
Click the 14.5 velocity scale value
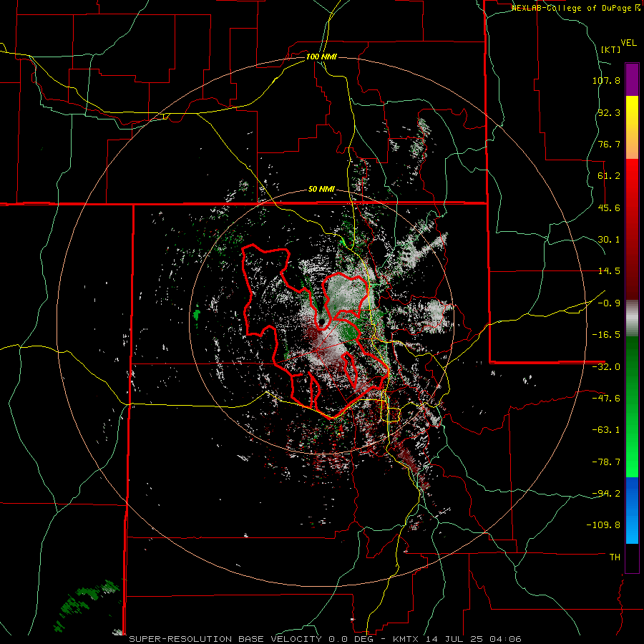pyautogui.click(x=609, y=271)
